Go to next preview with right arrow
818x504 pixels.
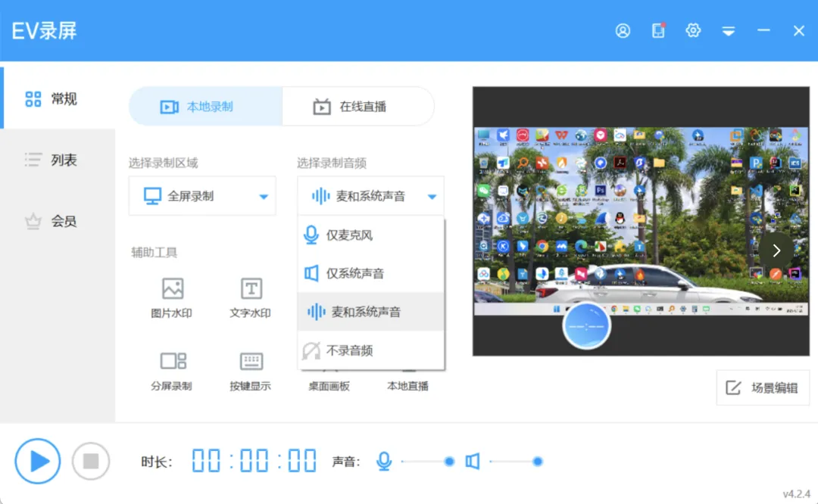pyautogui.click(x=776, y=250)
